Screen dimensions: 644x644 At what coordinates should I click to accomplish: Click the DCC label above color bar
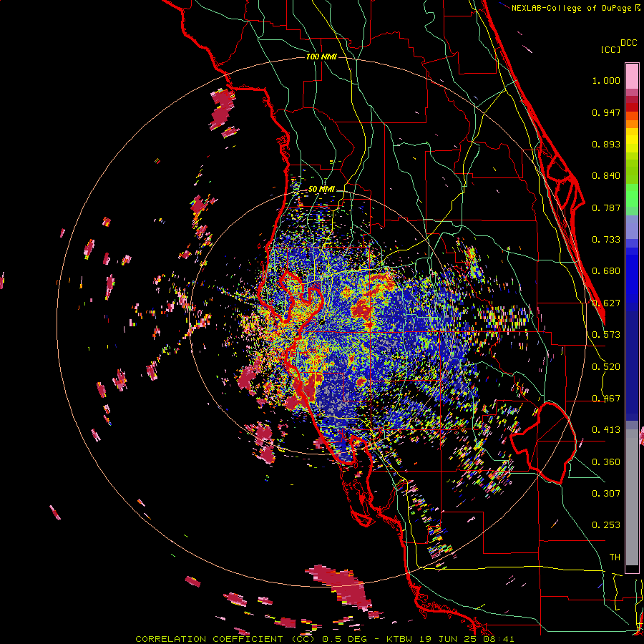tap(629, 43)
